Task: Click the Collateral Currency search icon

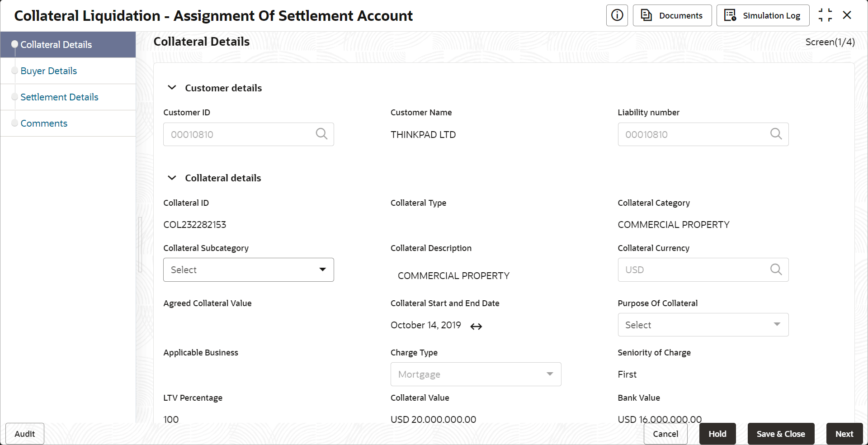Action: [776, 270]
